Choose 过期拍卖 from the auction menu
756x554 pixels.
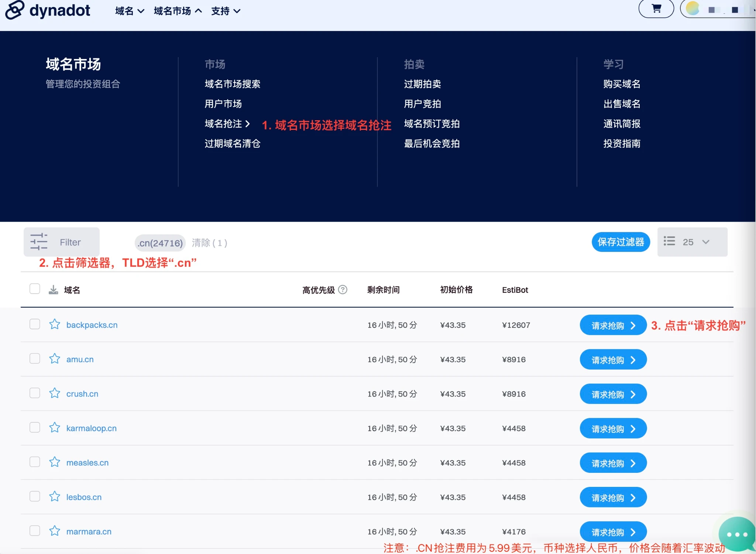pos(422,84)
